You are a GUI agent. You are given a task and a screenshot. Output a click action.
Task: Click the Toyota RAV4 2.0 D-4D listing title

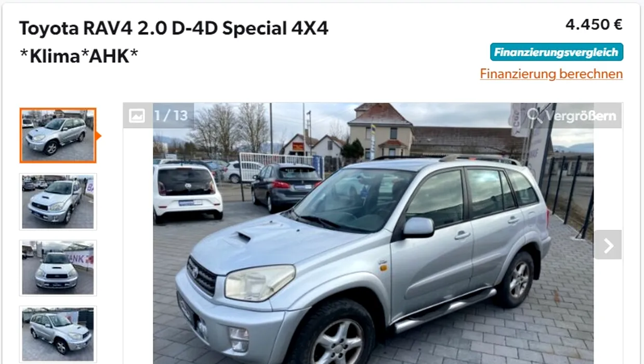174,28
